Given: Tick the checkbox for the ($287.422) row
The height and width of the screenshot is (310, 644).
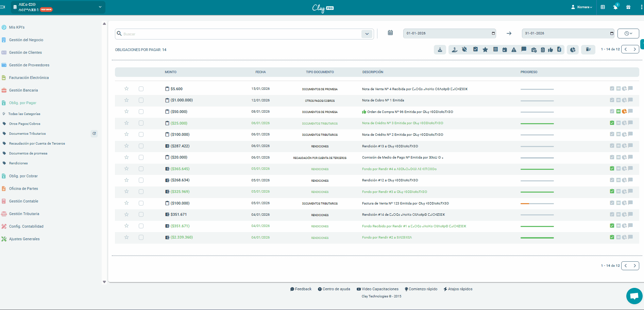Looking at the screenshot, I should tap(141, 146).
